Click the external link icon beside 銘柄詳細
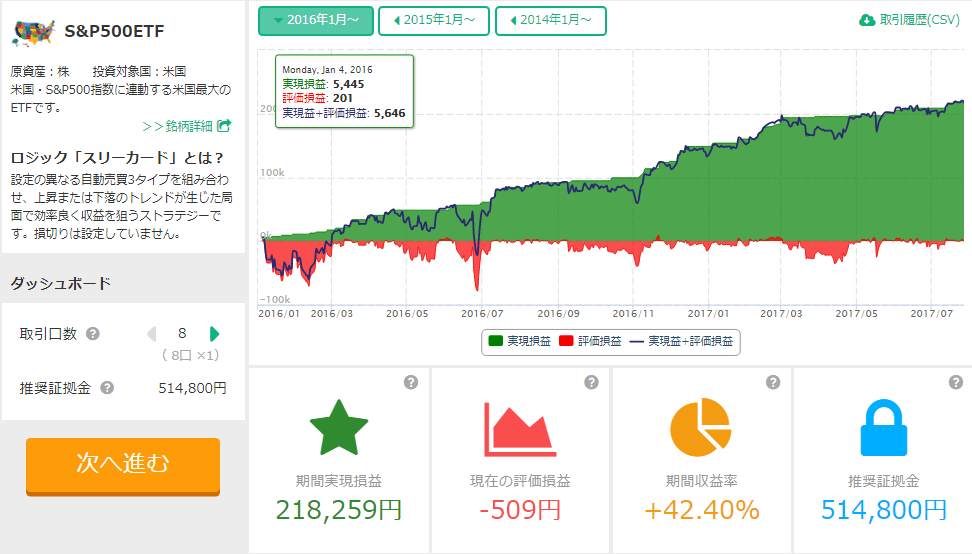Viewport: 972px width, 554px height. pos(224,126)
